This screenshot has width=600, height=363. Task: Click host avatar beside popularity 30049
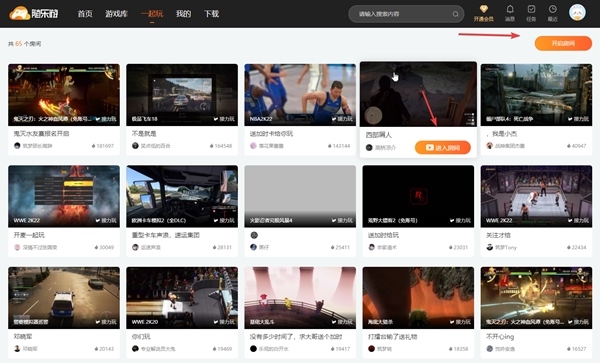coord(17,247)
